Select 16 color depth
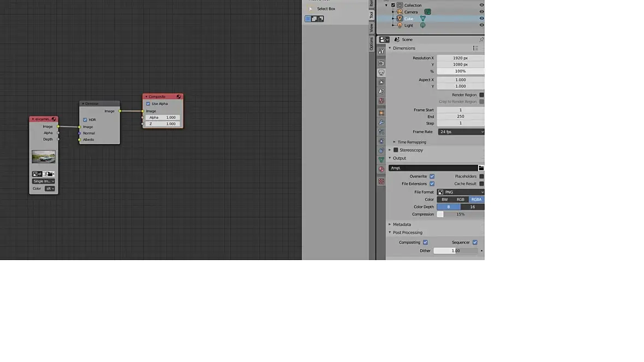The image size is (644, 362). coord(472,207)
